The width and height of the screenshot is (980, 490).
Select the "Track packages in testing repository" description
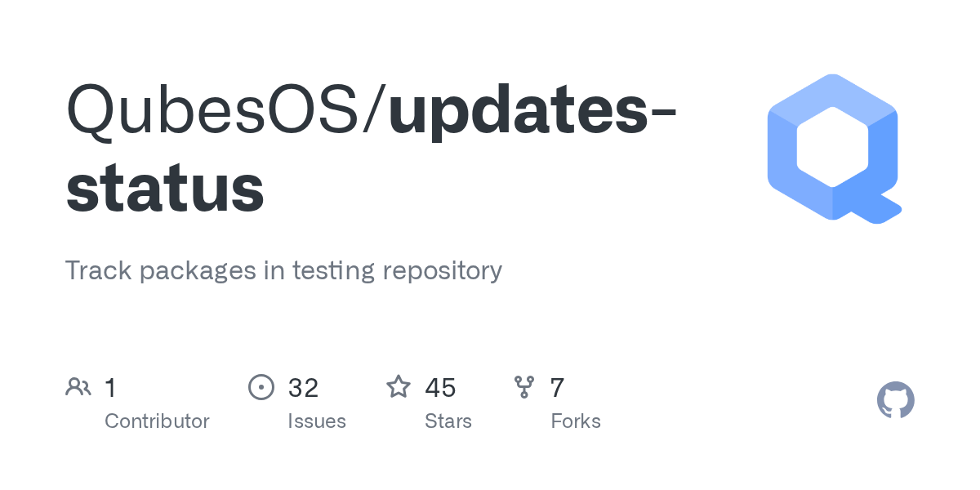click(x=283, y=270)
